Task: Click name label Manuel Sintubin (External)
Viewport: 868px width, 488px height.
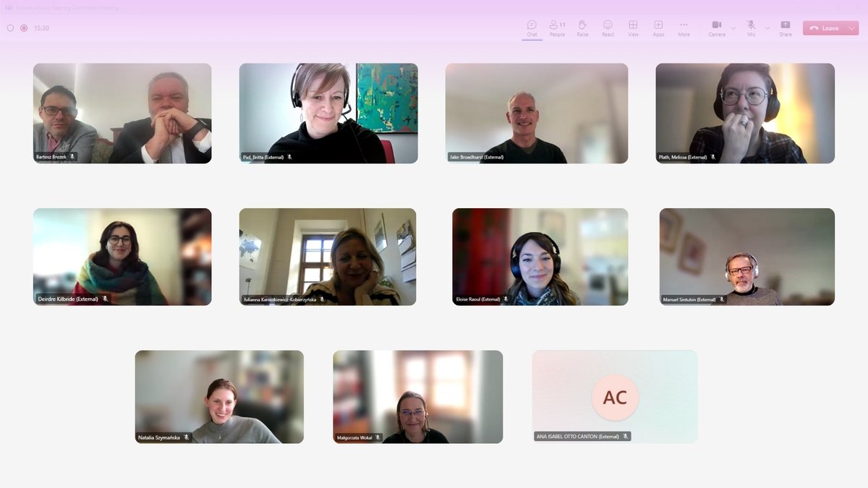Action: tap(689, 299)
